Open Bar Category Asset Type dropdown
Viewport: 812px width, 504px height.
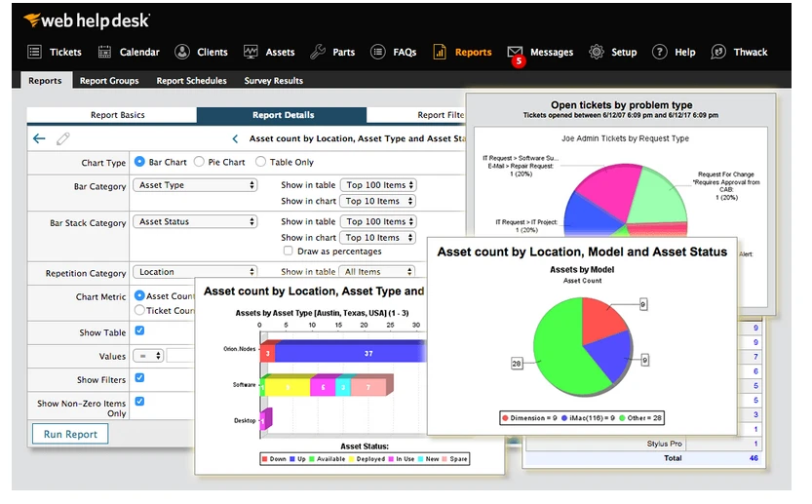[195, 185]
